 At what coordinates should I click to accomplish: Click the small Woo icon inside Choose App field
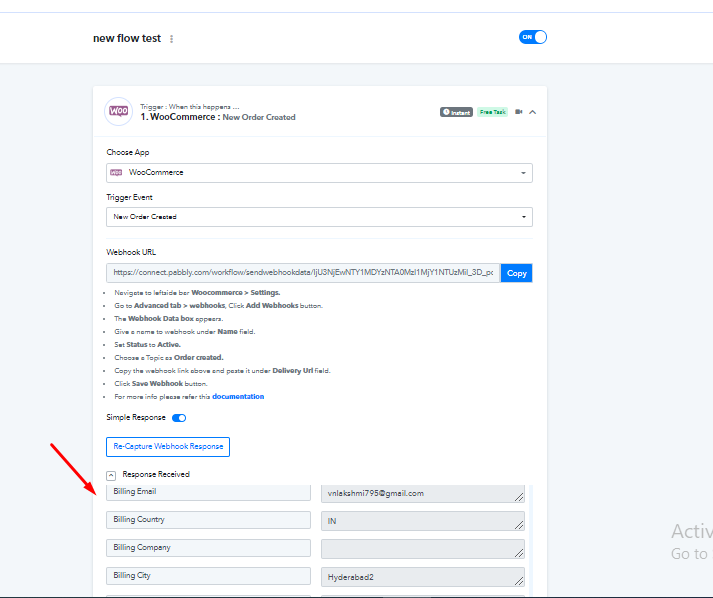click(x=116, y=173)
